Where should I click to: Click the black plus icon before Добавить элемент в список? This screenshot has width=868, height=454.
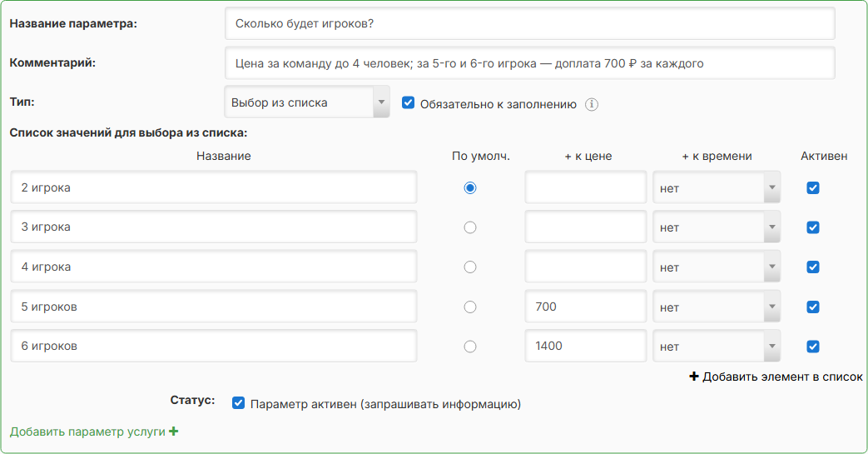(693, 377)
